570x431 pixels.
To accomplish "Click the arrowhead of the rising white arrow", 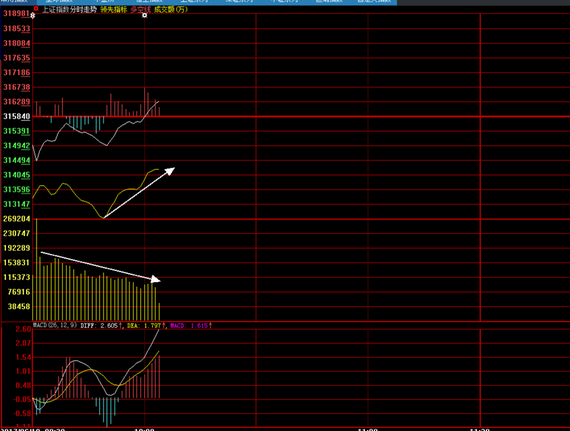I will pyautogui.click(x=170, y=170).
